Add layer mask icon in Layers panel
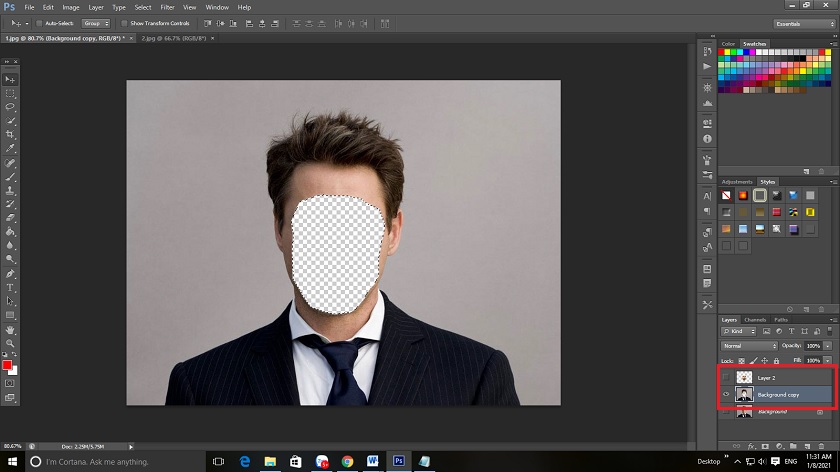 (765, 446)
